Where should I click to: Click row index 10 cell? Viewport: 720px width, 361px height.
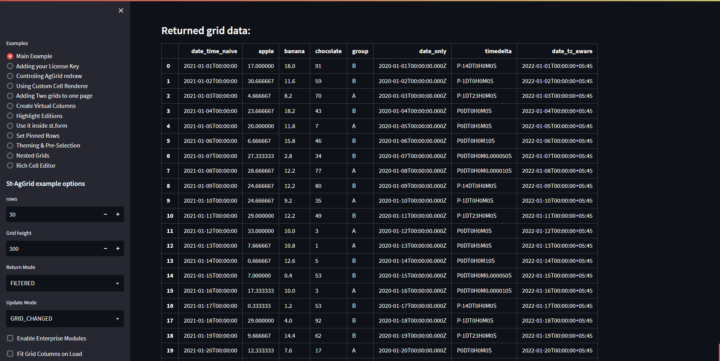170,216
